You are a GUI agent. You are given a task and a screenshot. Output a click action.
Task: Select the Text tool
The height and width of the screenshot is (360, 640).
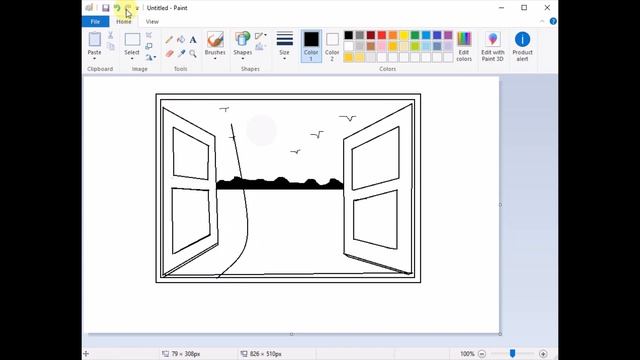coord(193,40)
